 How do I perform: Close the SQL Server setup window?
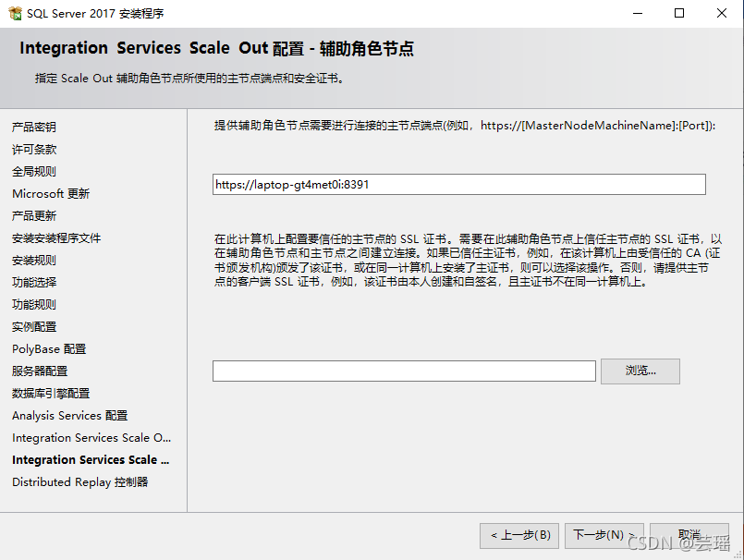(721, 13)
